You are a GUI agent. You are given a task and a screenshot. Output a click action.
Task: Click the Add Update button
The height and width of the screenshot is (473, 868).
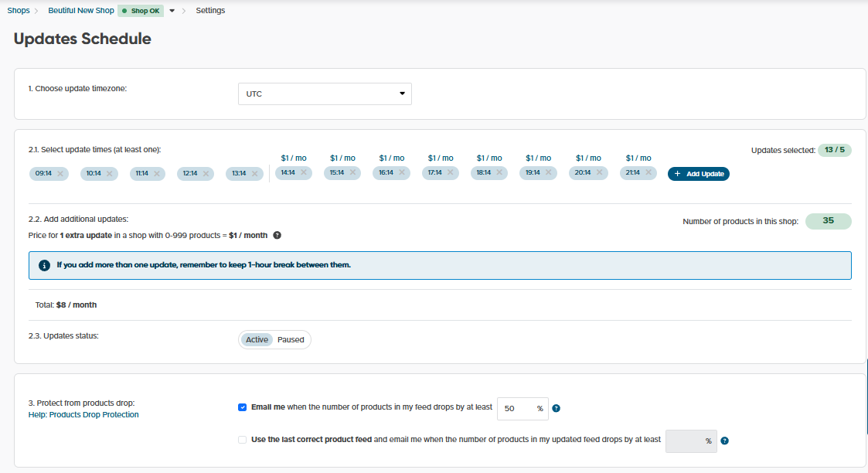699,174
